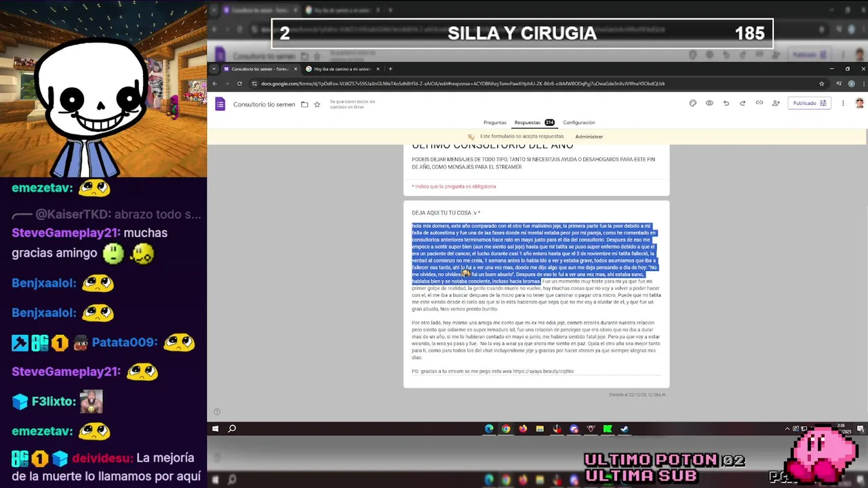Open the three-dot more options menu
This screenshot has width=868, height=488.
pyautogui.click(x=843, y=103)
